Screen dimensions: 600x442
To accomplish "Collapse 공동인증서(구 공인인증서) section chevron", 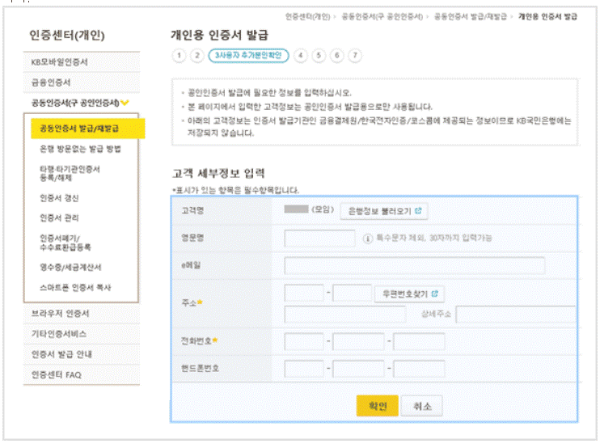I will (x=125, y=103).
